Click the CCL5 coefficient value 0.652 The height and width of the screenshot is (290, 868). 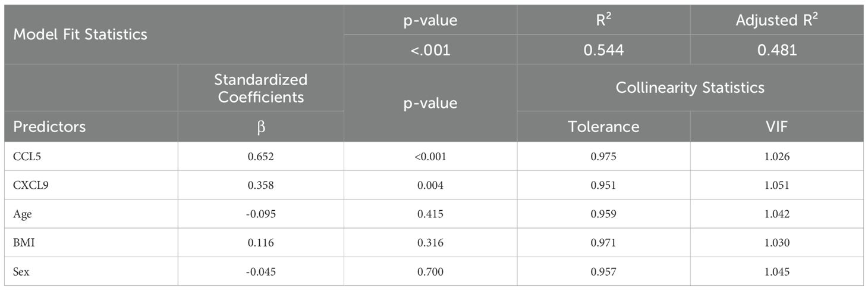pos(260,156)
